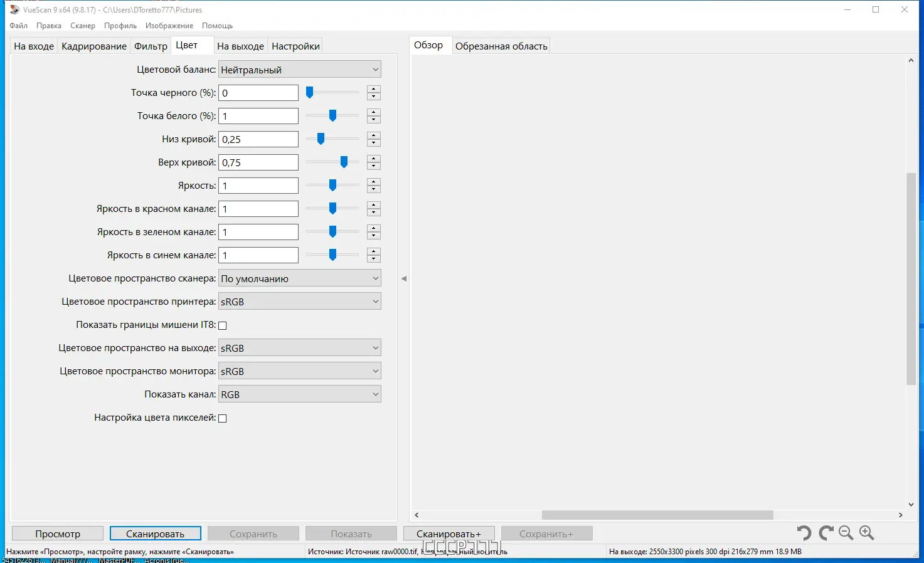Click the preview horizontal scrollbar thumb
The width and height of the screenshot is (924, 563).
pyautogui.click(x=657, y=515)
